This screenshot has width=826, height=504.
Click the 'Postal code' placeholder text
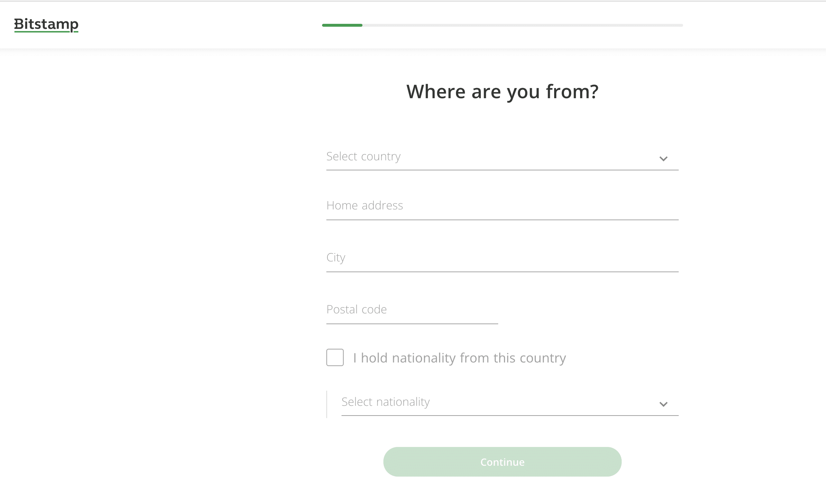(x=357, y=309)
